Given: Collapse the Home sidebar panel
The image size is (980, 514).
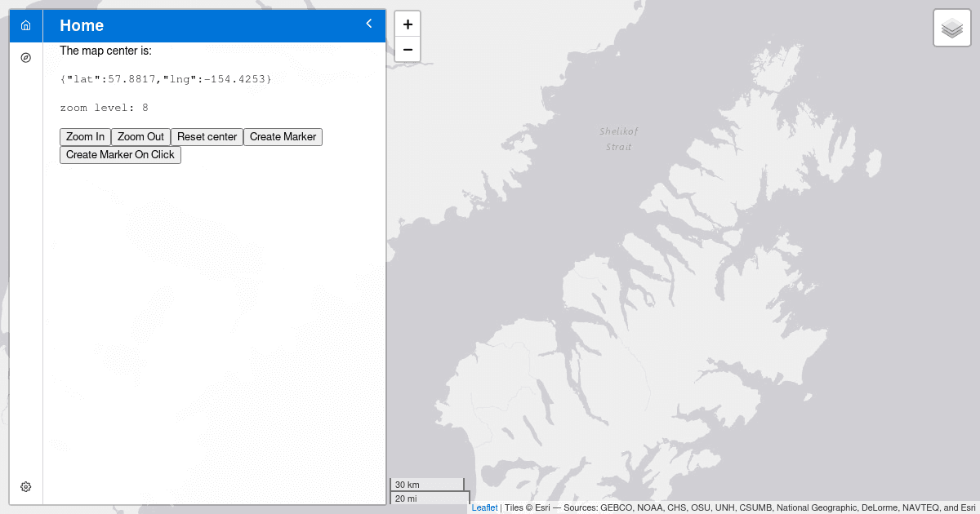Looking at the screenshot, I should [x=369, y=24].
